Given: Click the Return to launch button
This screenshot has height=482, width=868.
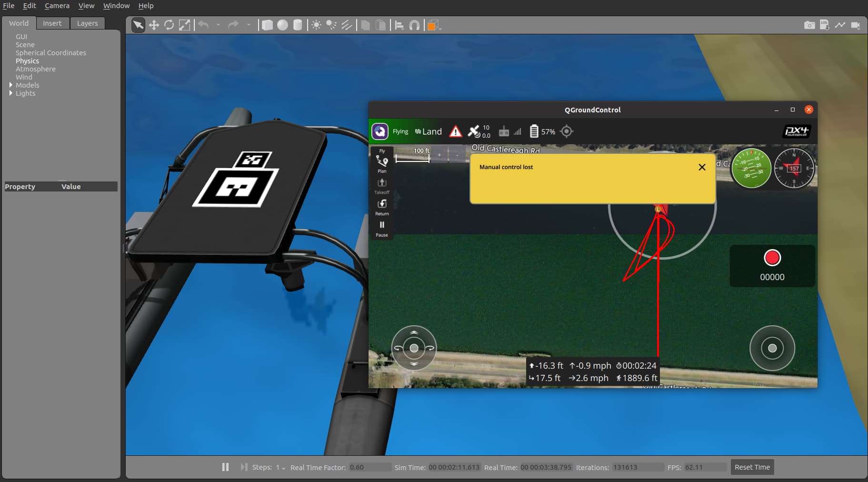Looking at the screenshot, I should tap(382, 207).
